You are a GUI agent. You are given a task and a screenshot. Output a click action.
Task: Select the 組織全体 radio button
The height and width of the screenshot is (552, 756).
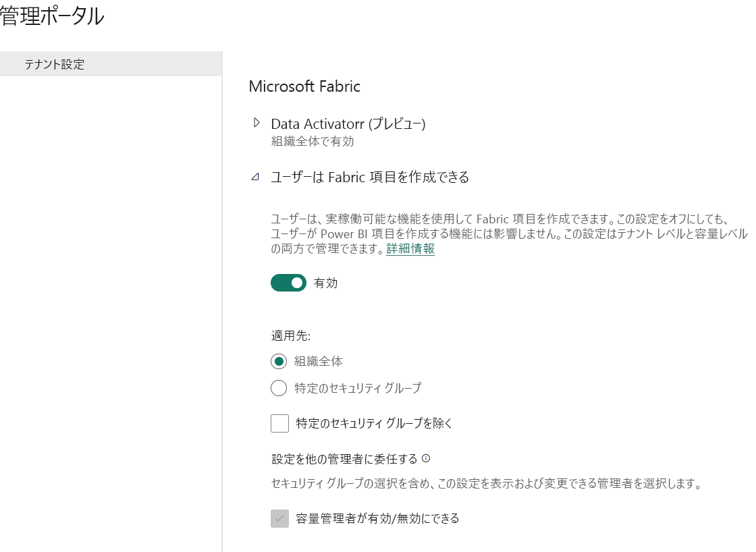[279, 361]
